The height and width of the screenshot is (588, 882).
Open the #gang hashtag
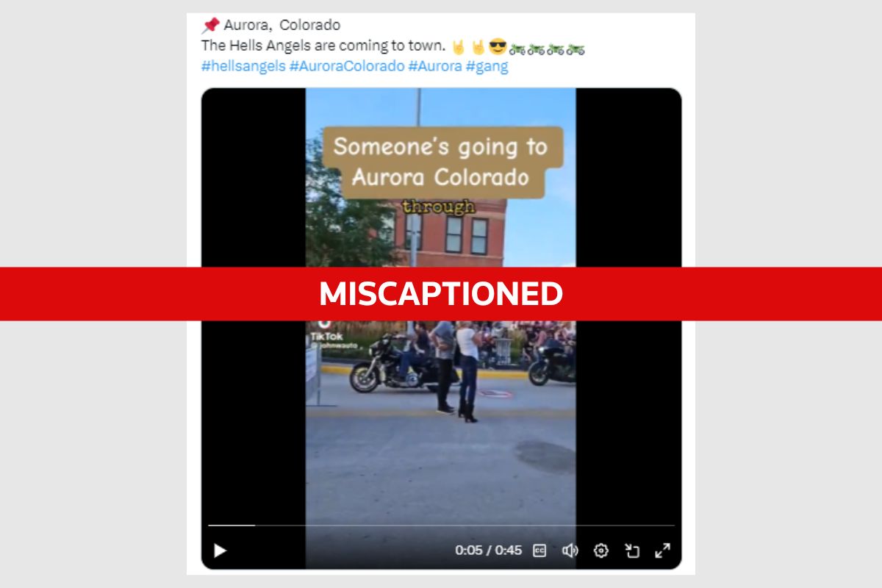tap(487, 66)
